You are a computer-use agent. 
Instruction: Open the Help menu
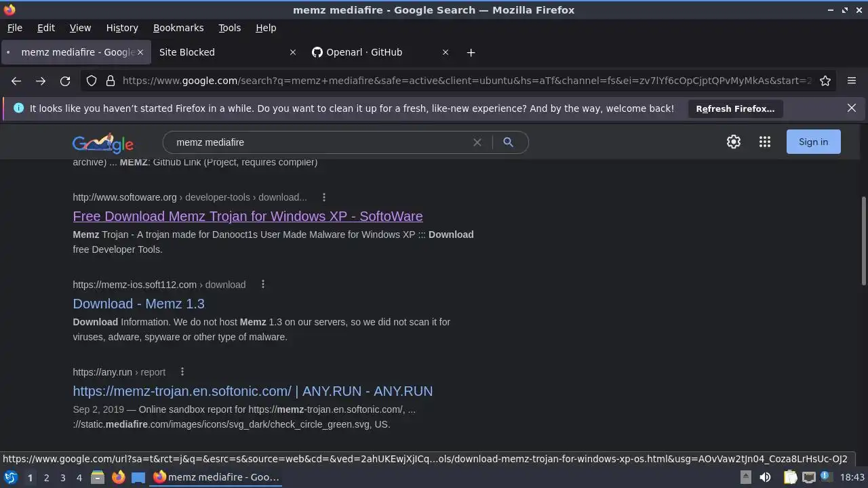[266, 28]
